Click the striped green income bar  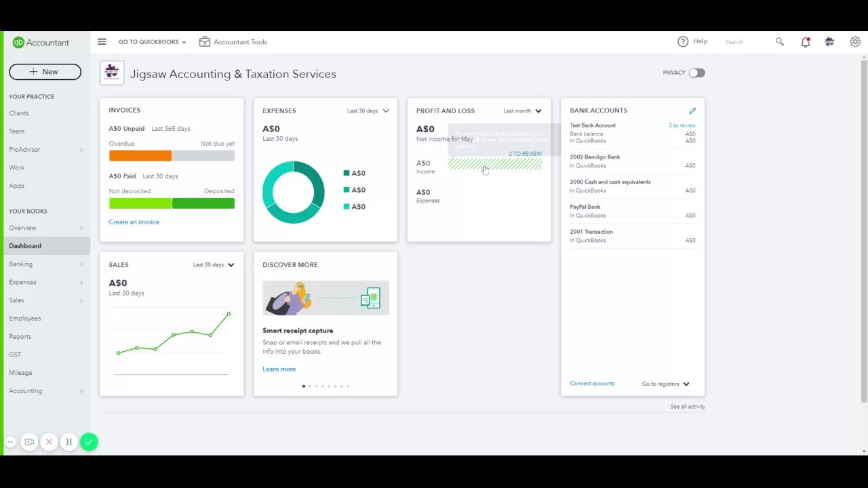[x=495, y=164]
